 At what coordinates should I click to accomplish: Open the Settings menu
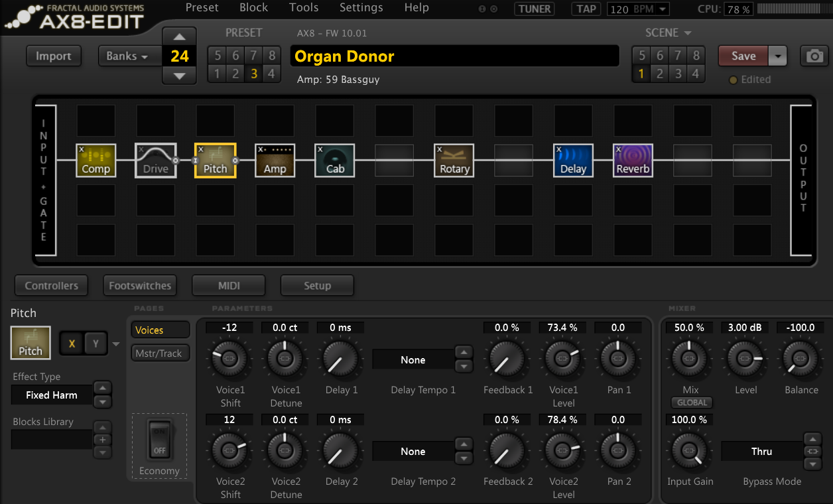361,8
